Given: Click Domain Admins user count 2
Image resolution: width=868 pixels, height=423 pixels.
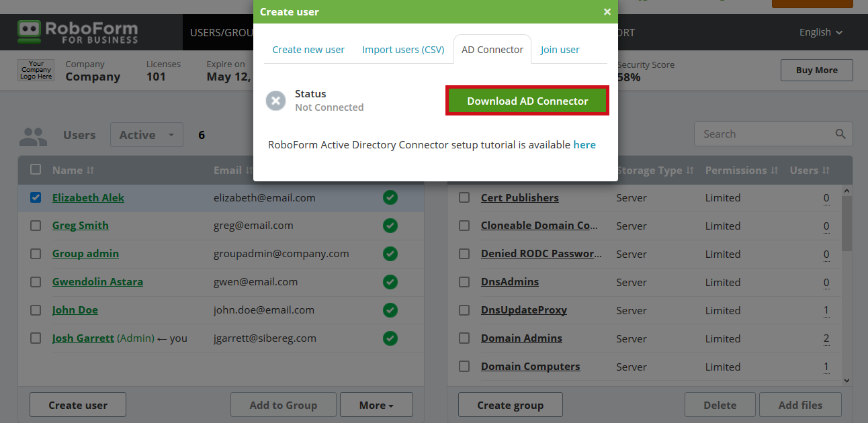Looking at the screenshot, I should click(826, 338).
